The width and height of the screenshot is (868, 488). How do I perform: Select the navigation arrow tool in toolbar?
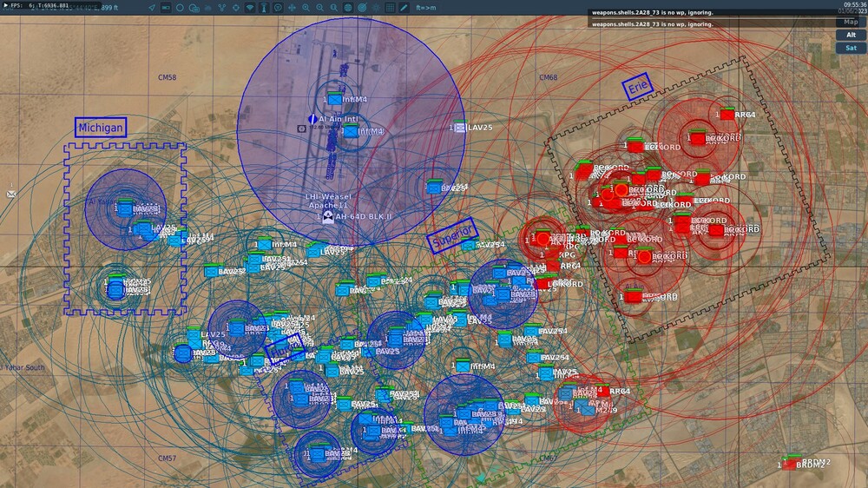coord(152,8)
